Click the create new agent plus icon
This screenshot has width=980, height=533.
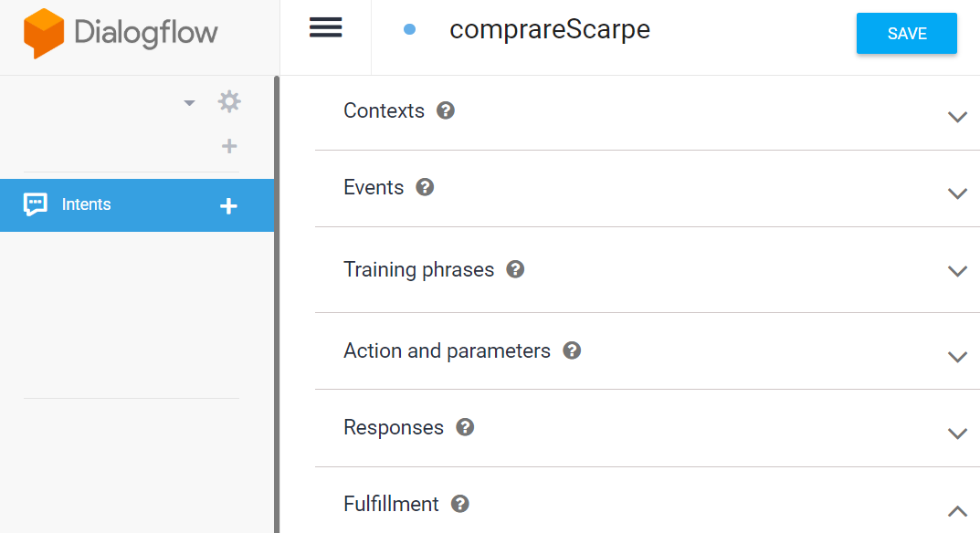click(229, 146)
